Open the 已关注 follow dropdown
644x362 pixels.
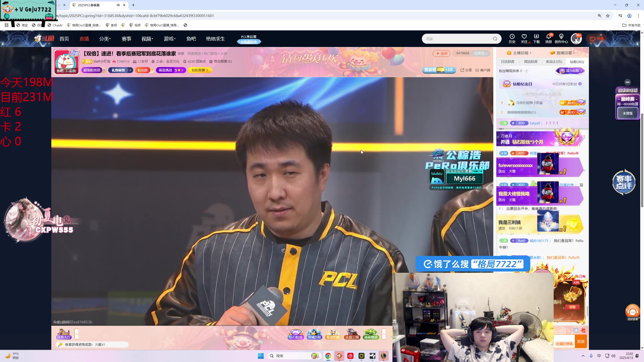(x=480, y=53)
